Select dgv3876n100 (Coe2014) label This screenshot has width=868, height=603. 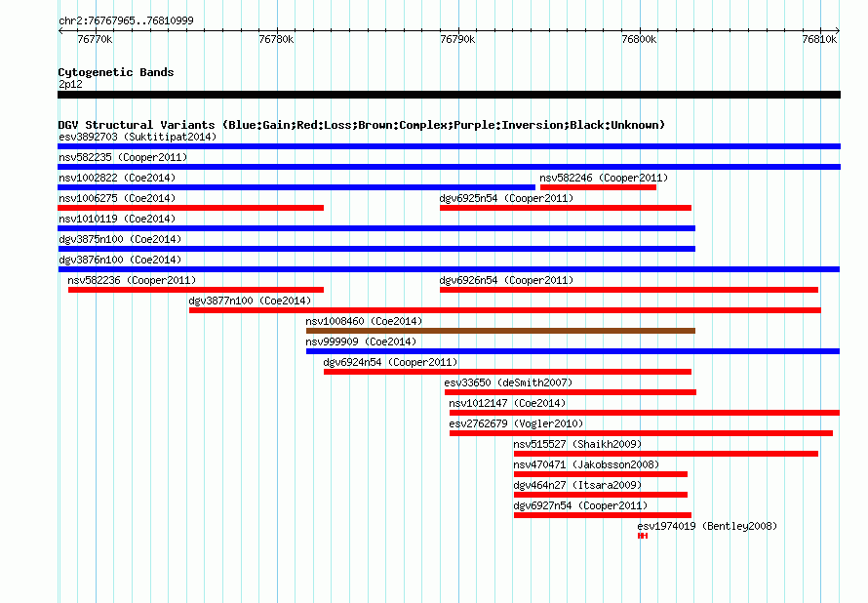click(x=120, y=260)
